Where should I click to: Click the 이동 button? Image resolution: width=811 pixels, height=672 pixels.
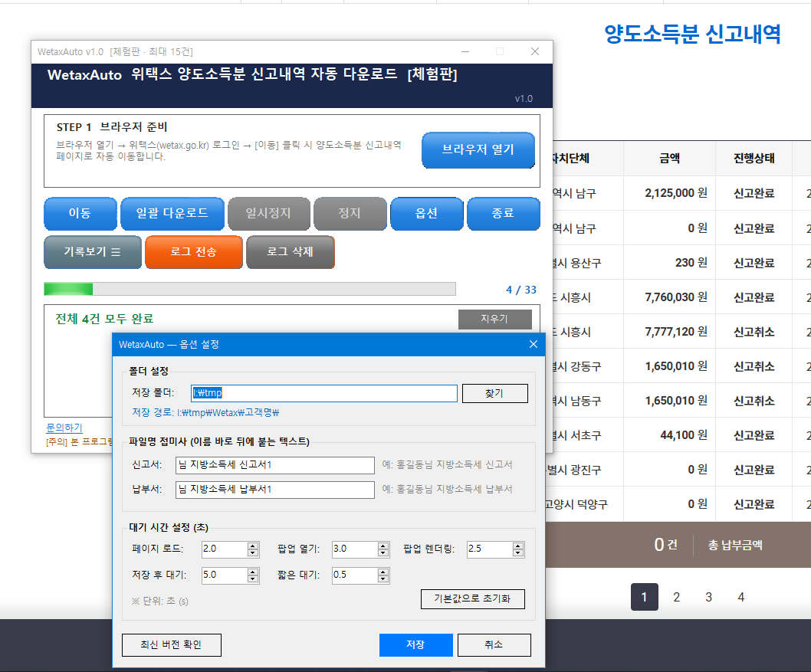tap(80, 214)
